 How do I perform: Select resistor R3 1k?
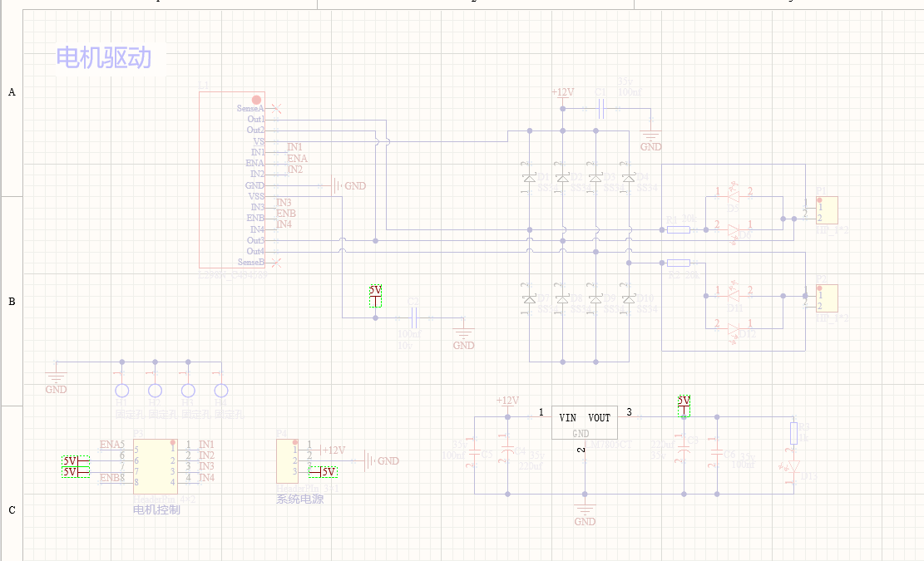click(x=793, y=433)
